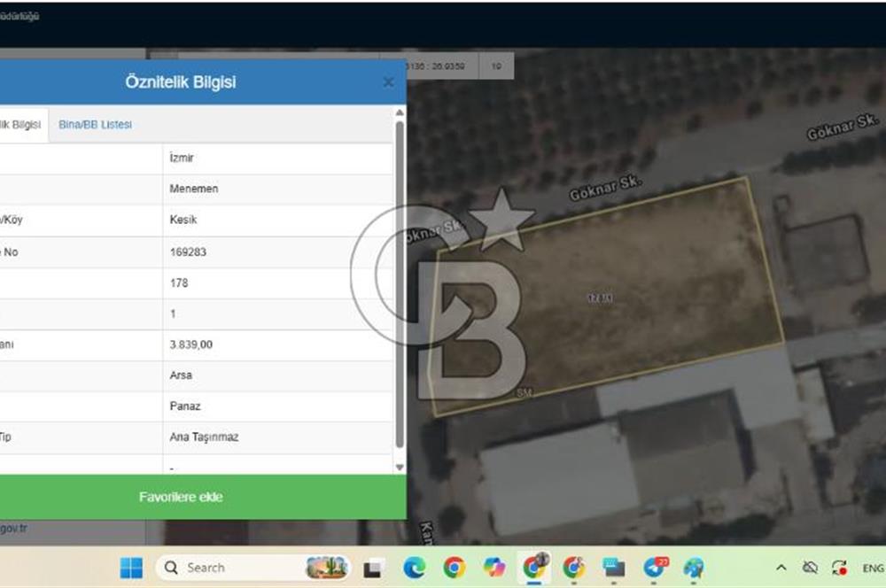Close the Öznitelik Bilgisi dialog
The image size is (886, 588).
click(x=388, y=82)
